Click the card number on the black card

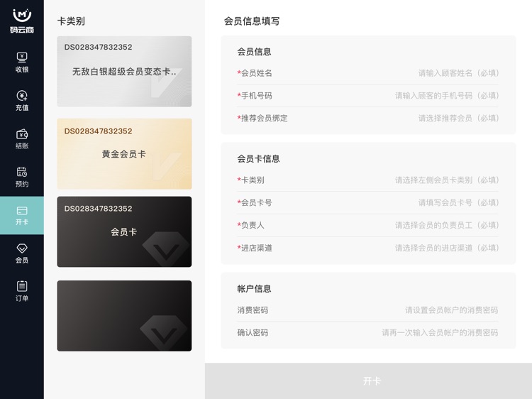[x=99, y=209]
